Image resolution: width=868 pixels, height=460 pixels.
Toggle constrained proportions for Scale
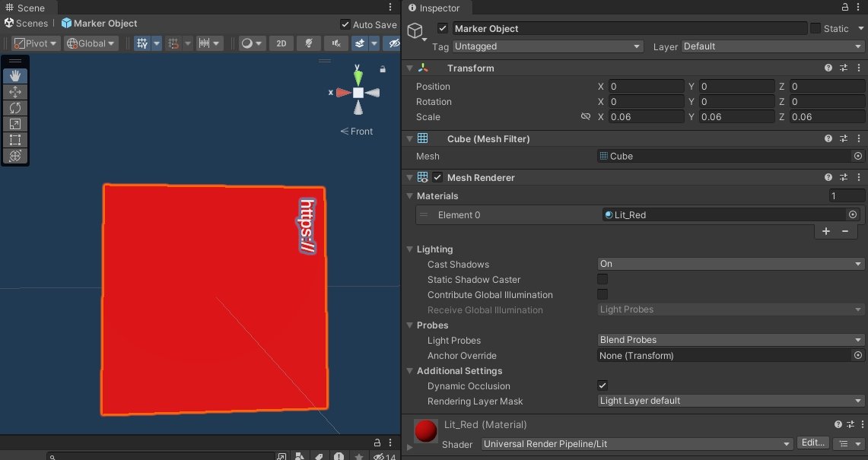[585, 117]
